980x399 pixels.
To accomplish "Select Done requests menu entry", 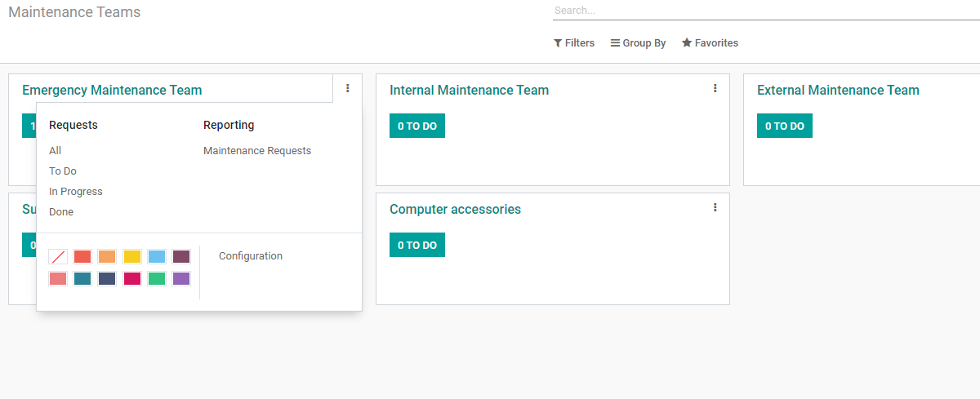I will (61, 212).
